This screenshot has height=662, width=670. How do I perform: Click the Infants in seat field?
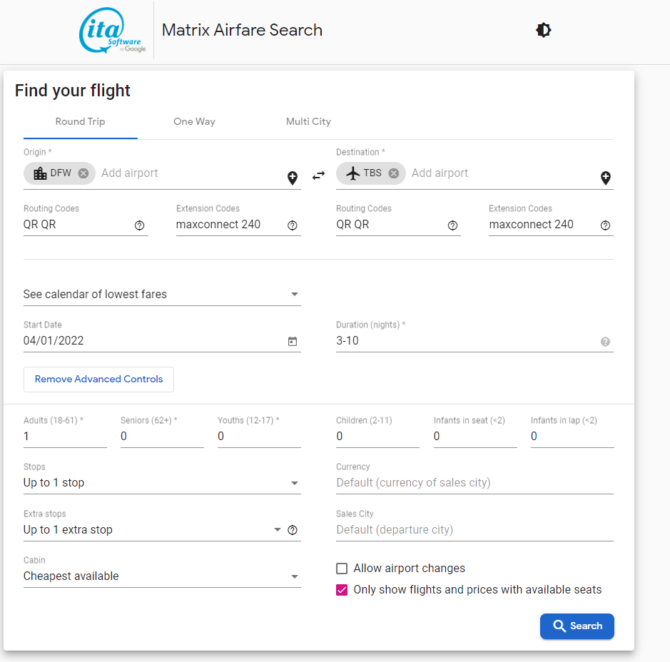point(475,436)
